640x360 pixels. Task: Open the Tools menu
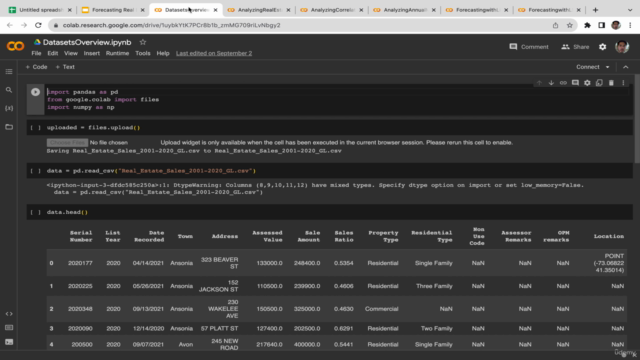click(x=143, y=53)
